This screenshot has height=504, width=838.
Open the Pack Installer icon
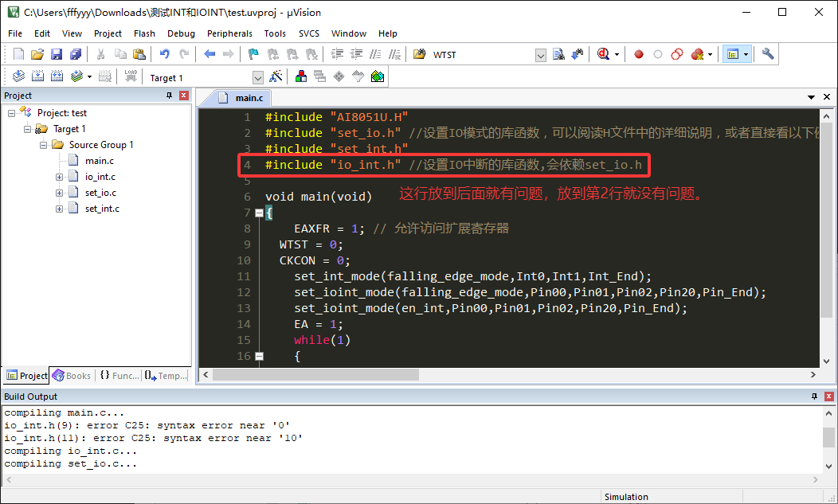378,76
